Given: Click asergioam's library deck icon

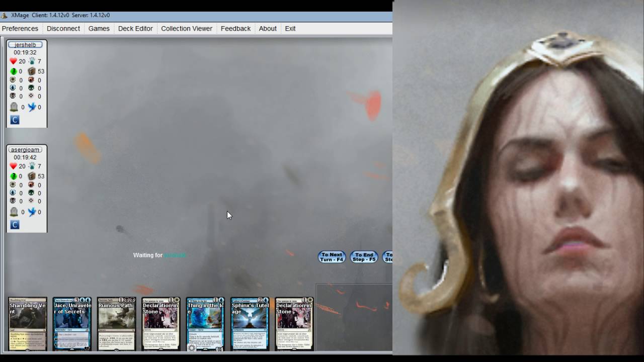Looking at the screenshot, I should (x=32, y=176).
